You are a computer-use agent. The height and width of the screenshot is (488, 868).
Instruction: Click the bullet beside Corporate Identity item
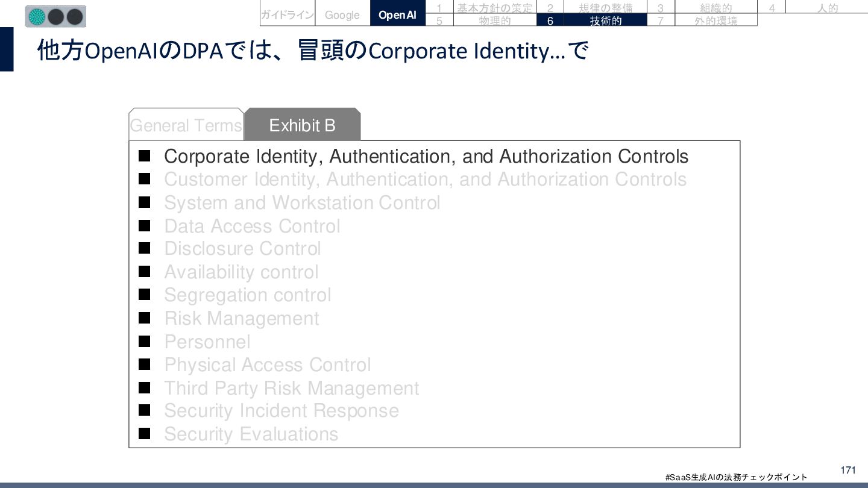click(144, 156)
